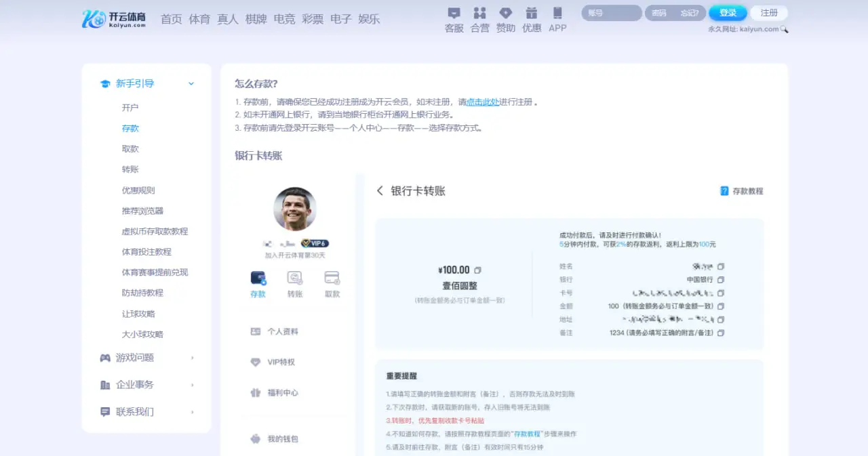The image size is (868, 456).
Task: Copy the ¥100.00 amount using its copy icon
Action: pyautogui.click(x=478, y=269)
